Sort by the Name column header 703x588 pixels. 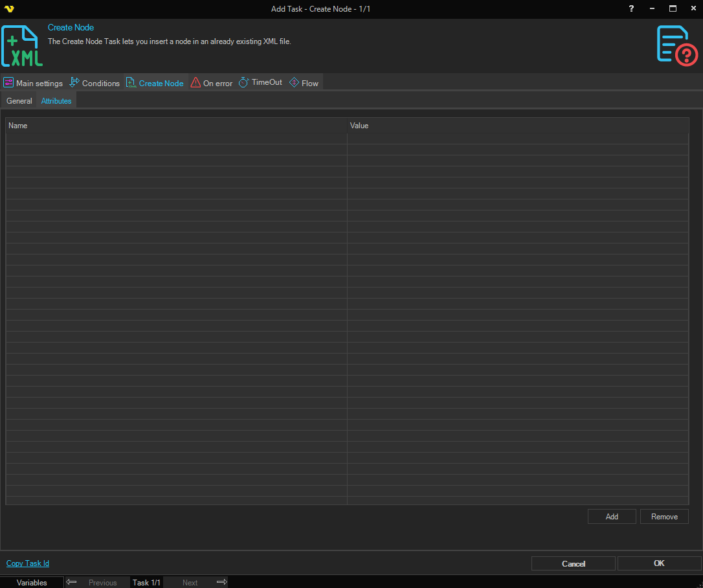tap(176, 126)
